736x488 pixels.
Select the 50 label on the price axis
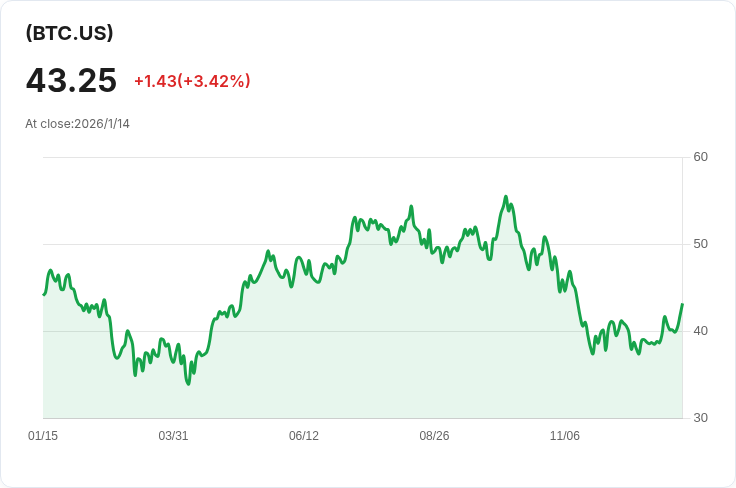(700, 244)
